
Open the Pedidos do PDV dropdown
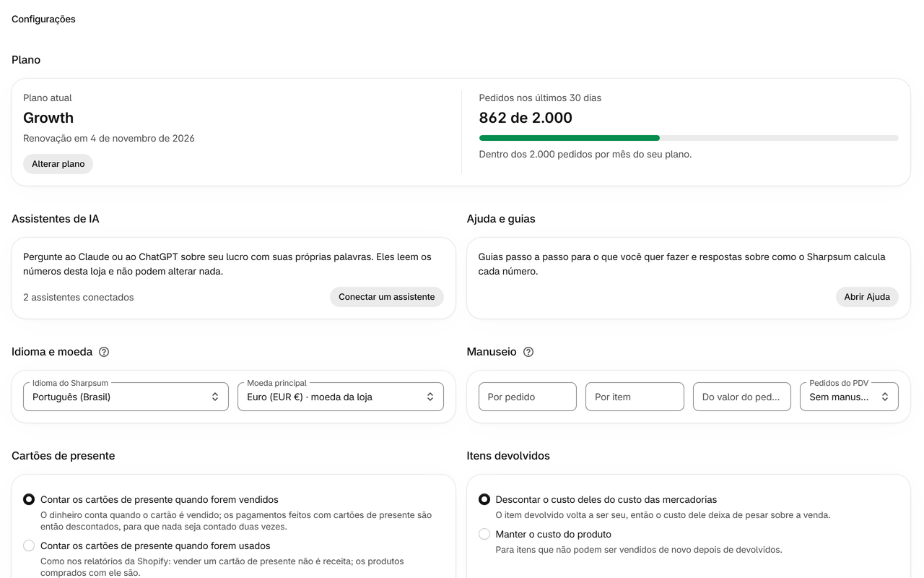tap(849, 397)
